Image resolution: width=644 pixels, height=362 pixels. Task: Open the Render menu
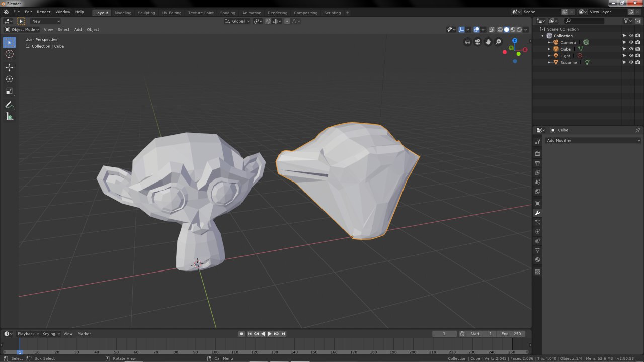click(x=44, y=12)
